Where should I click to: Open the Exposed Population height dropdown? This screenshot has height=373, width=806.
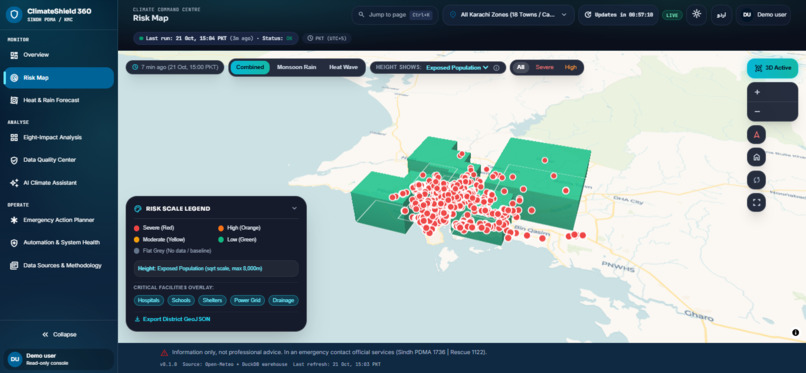tap(457, 67)
